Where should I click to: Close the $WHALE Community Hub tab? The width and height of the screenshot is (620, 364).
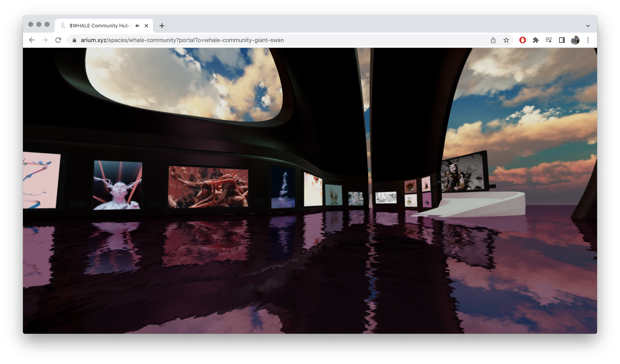(146, 26)
